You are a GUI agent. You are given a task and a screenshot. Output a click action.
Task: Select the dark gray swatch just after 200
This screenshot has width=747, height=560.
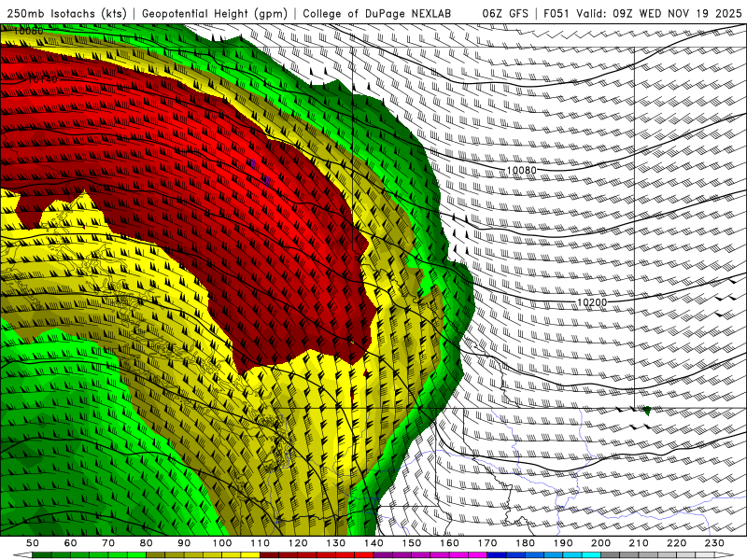[611, 554]
